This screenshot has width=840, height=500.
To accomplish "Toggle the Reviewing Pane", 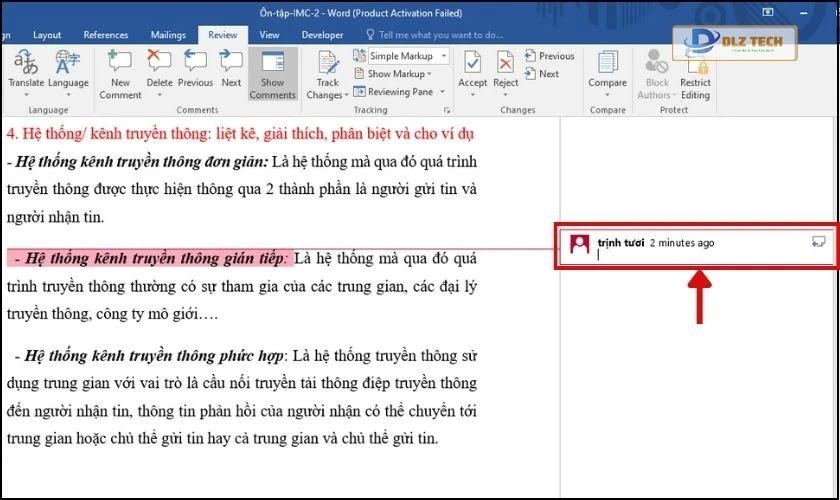I will tap(400, 92).
